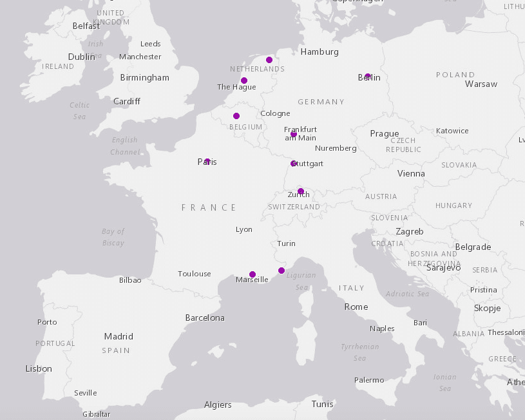Select the Gibraltar label

(x=97, y=414)
